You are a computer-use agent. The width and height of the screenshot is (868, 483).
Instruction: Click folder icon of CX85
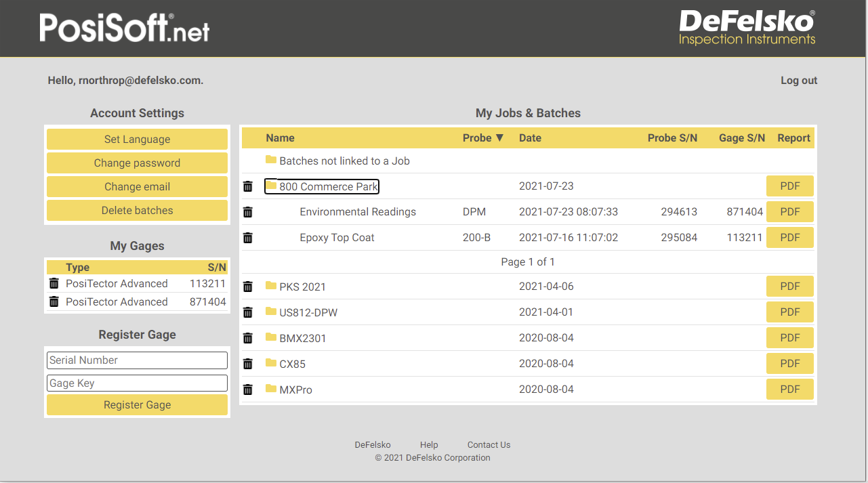(271, 363)
